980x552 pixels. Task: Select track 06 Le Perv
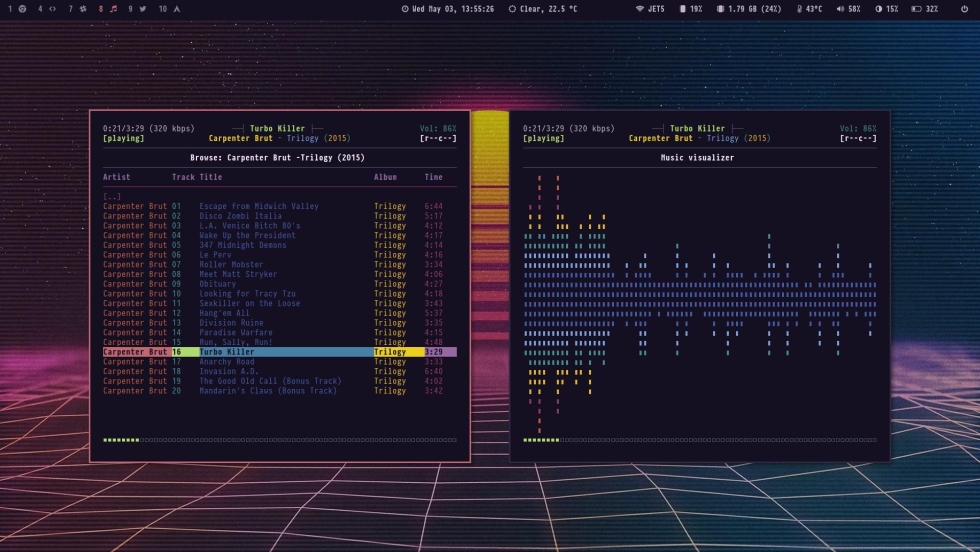[x=280, y=254]
